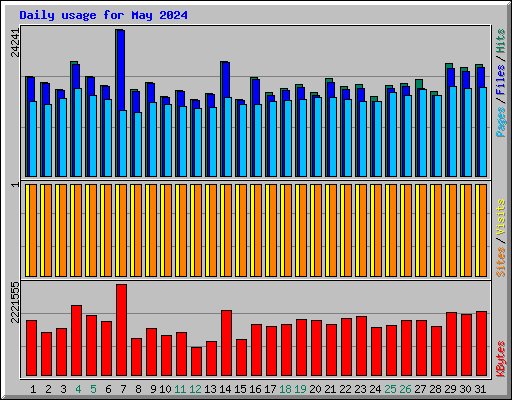Viewport: 512px width, 400px height.
Task: Click the red KBytes bar for day 7
Action: coord(121,330)
